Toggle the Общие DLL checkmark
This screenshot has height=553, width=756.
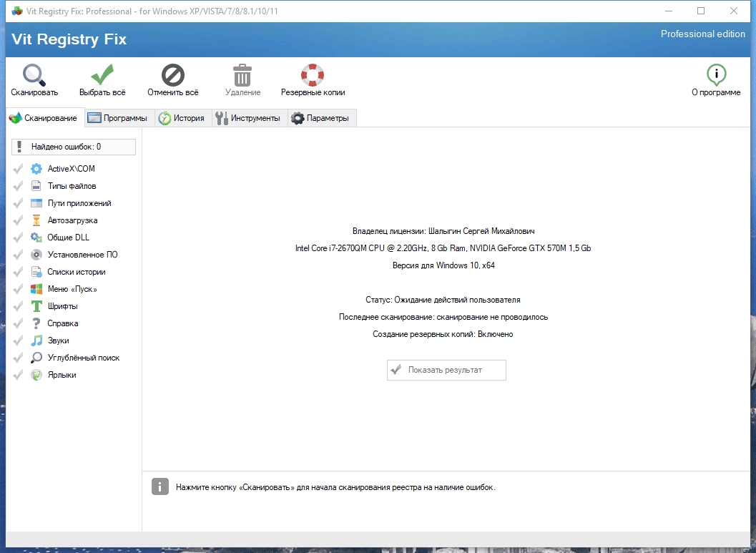pos(18,238)
